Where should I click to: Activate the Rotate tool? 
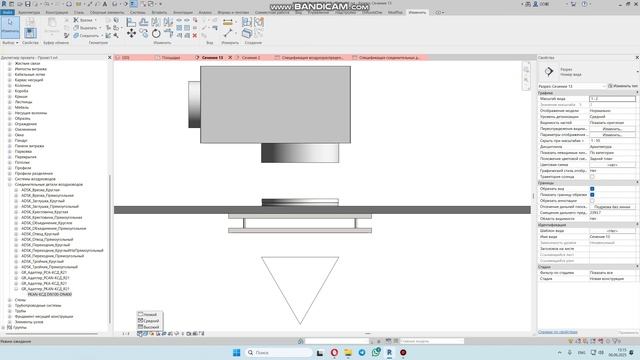point(156,33)
